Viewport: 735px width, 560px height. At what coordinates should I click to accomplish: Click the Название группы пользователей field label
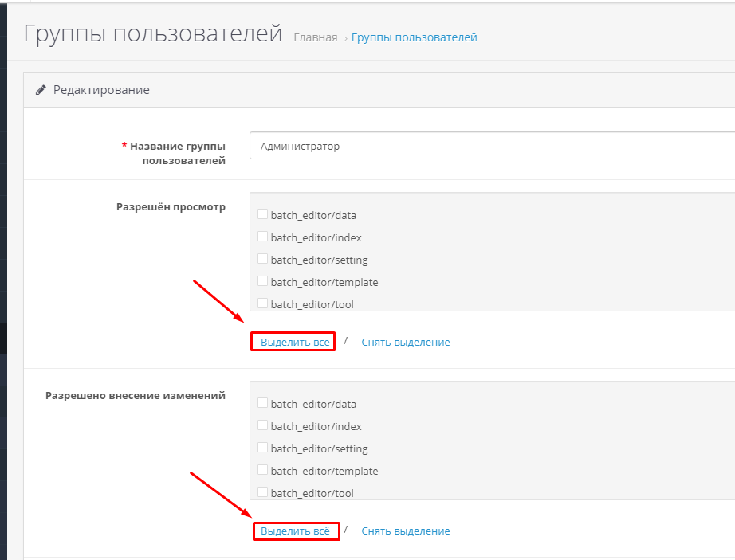(177, 153)
